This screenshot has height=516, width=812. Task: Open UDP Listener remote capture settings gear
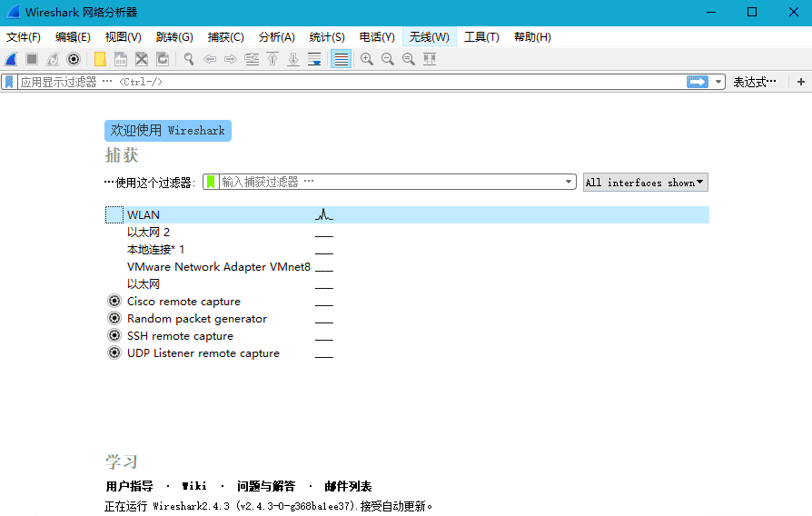(x=114, y=352)
